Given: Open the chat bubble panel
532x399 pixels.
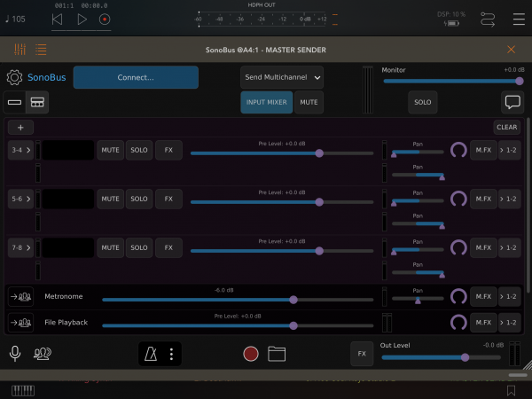Looking at the screenshot, I should pos(512,102).
